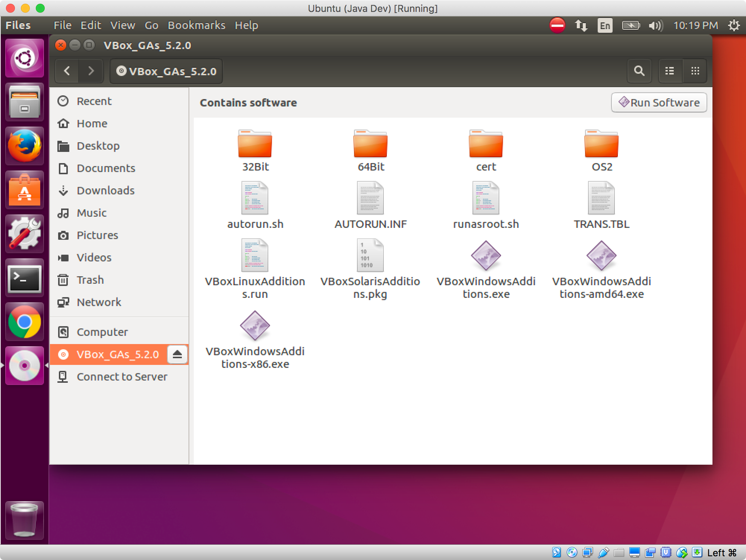
Task: Open Pictures in the sidebar
Action: [x=119, y=235]
